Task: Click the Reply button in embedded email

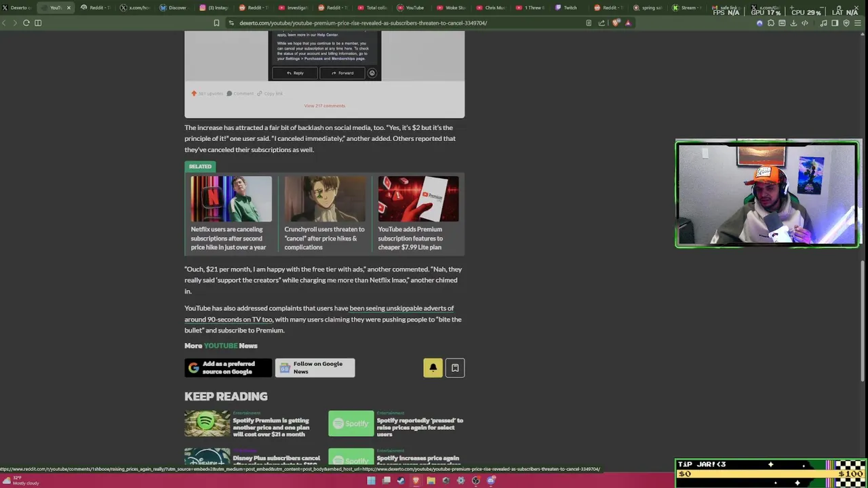Action: point(295,73)
